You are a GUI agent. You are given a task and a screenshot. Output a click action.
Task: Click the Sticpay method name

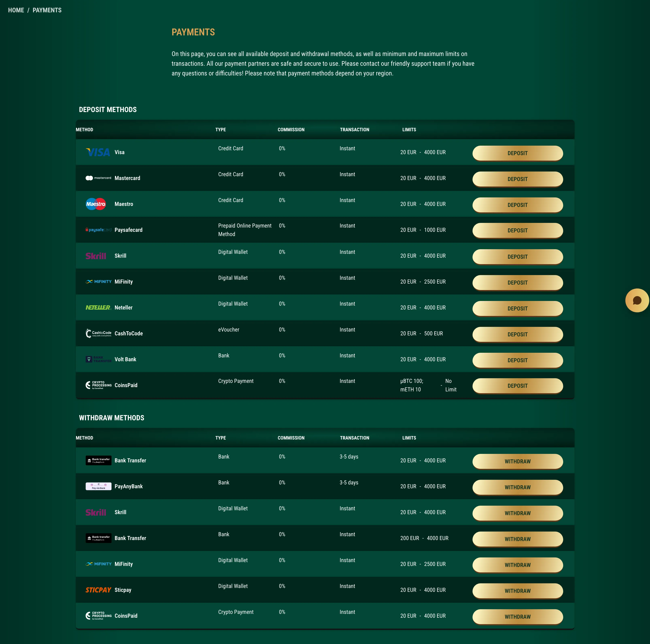coord(123,590)
